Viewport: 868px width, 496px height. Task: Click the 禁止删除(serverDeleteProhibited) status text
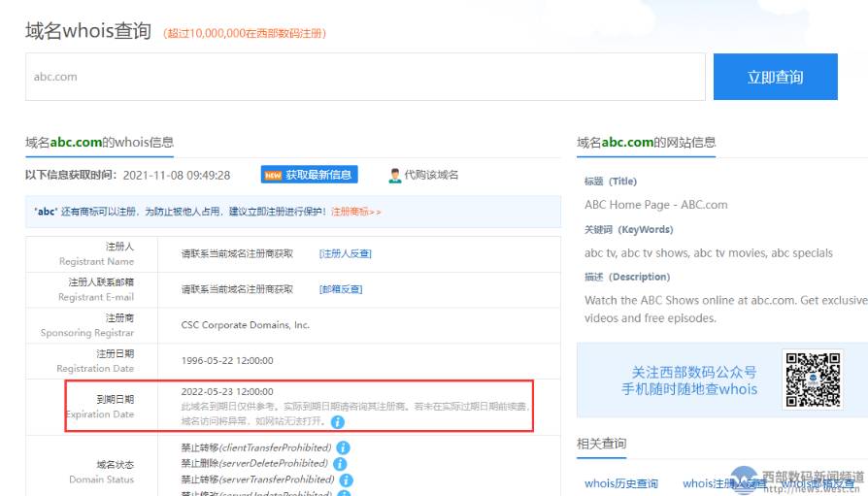click(254, 463)
